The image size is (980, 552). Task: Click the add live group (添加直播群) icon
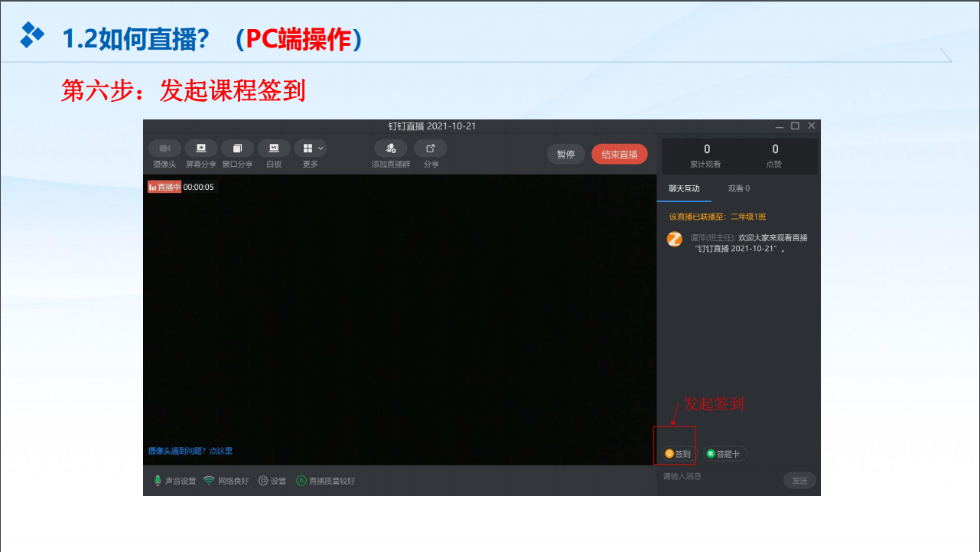391,149
